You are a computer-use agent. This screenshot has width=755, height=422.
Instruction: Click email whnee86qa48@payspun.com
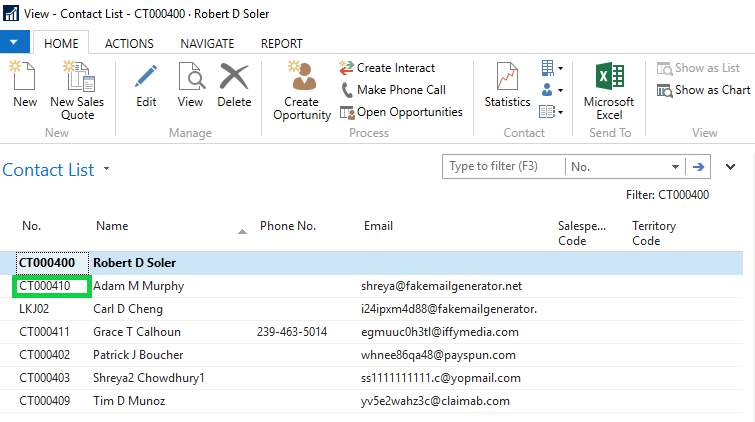point(438,355)
